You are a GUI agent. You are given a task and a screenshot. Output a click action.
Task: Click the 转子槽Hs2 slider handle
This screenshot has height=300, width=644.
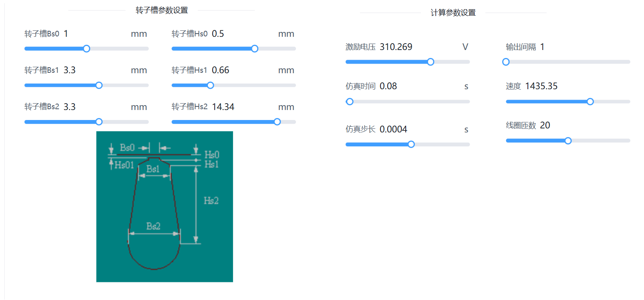click(277, 122)
